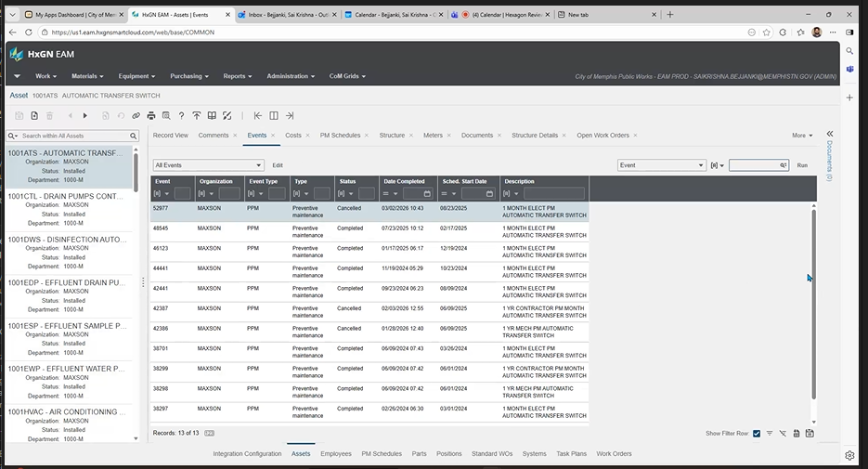Click the Clear Filter icon below the grid
The height and width of the screenshot is (469, 868).
pos(783,434)
